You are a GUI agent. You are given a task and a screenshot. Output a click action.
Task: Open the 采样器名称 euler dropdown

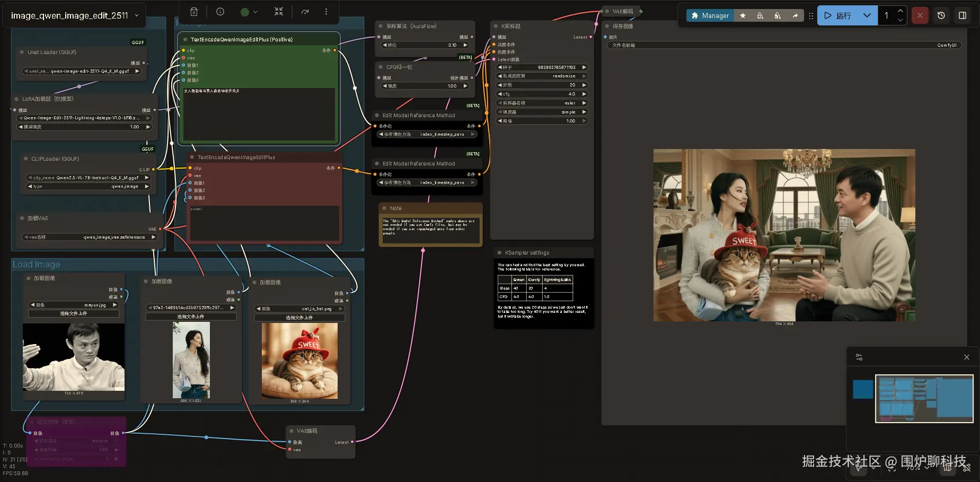pyautogui.click(x=542, y=103)
